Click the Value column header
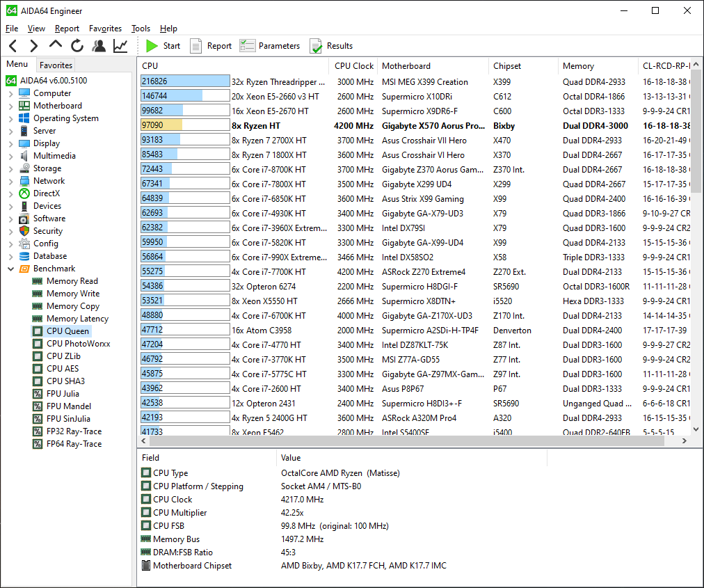The height and width of the screenshot is (588, 704). click(x=412, y=458)
